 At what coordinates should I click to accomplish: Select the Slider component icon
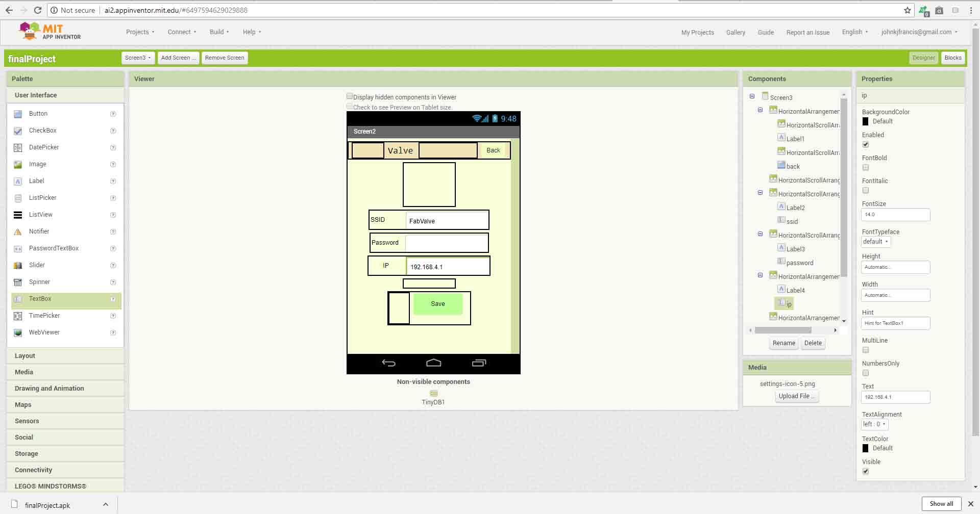pyautogui.click(x=18, y=265)
